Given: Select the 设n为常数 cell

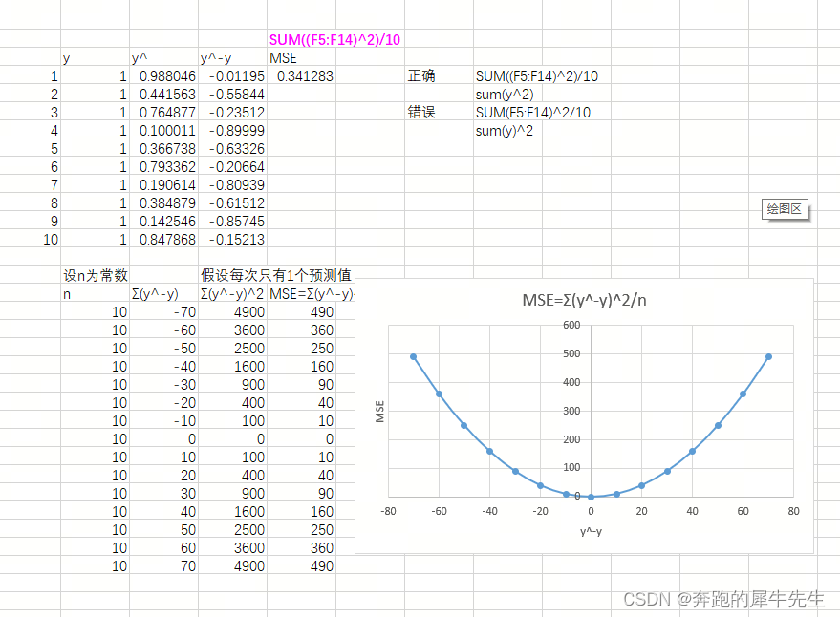Looking at the screenshot, I should coord(96,275).
